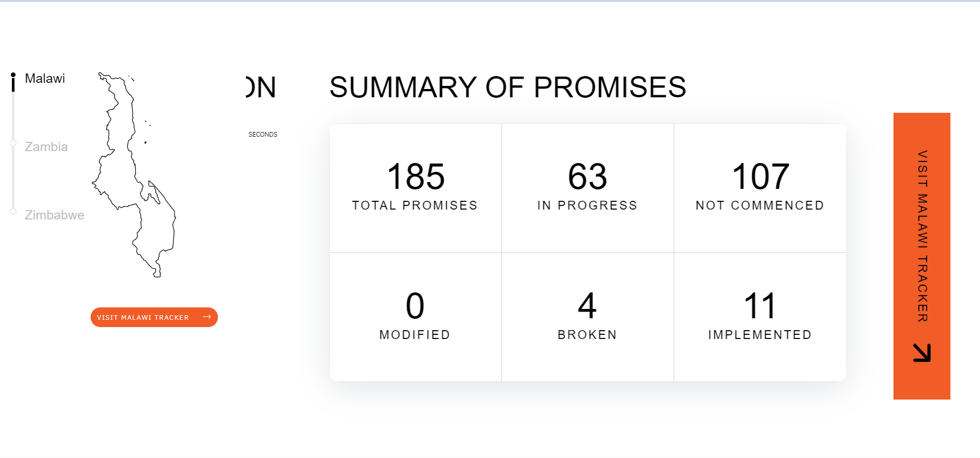Viewport: 980px width, 458px height.
Task: Select the 107 Not Commenced card
Action: (760, 187)
